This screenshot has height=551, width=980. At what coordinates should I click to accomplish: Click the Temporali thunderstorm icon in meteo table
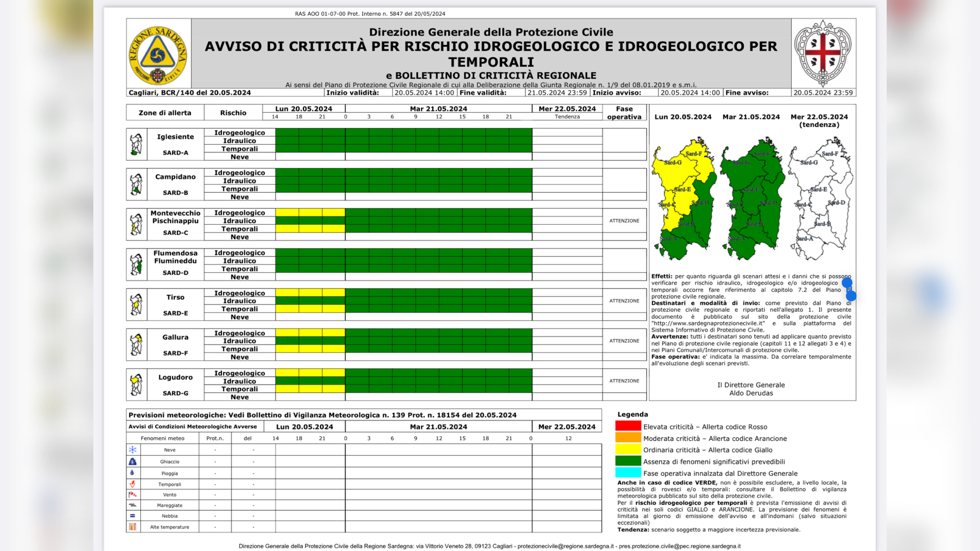[133, 484]
